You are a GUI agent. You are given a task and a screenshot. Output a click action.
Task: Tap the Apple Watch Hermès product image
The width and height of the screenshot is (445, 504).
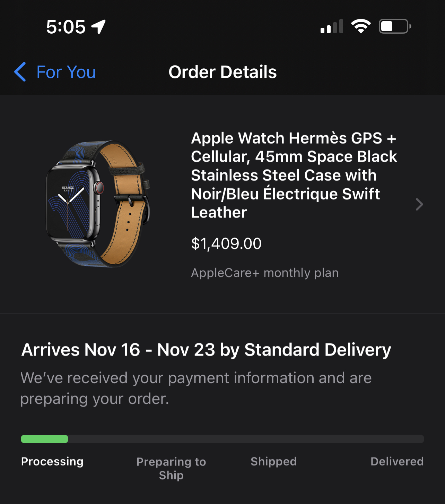[x=98, y=204]
